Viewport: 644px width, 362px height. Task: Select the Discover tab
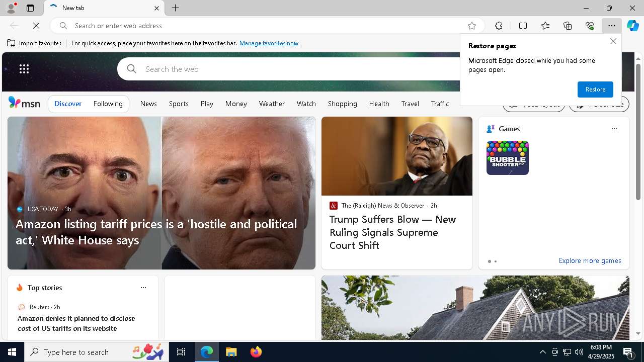pyautogui.click(x=68, y=104)
